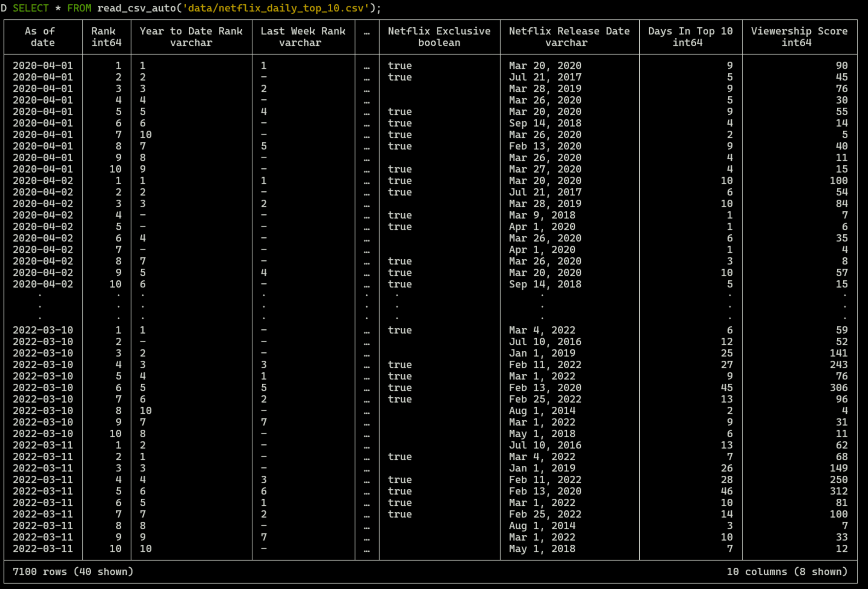The height and width of the screenshot is (589, 868).
Task: Select the 'Netflix Exclusive' column header
Action: [439, 37]
